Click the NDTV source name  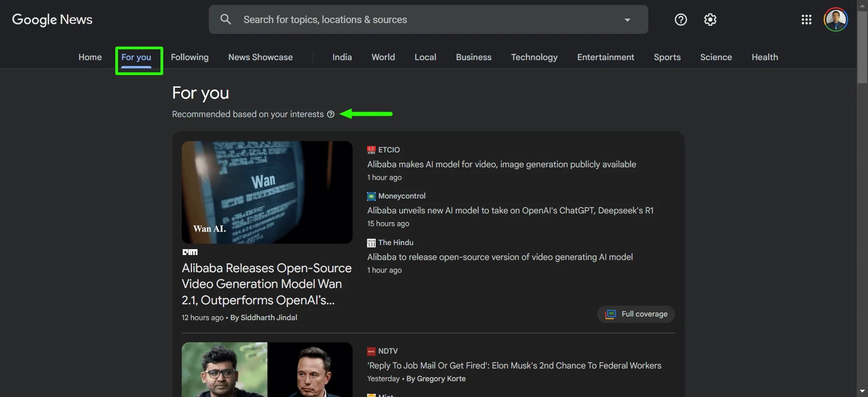(388, 351)
